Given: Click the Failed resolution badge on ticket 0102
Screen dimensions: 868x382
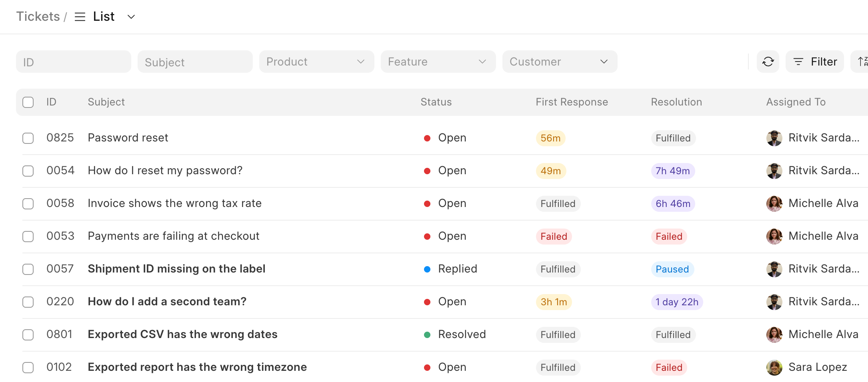Looking at the screenshot, I should [x=669, y=368].
